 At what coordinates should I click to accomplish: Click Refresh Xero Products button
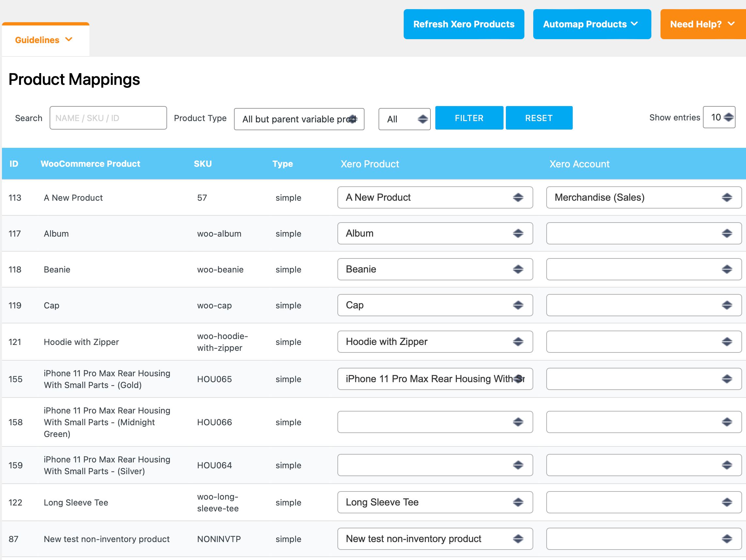click(464, 24)
